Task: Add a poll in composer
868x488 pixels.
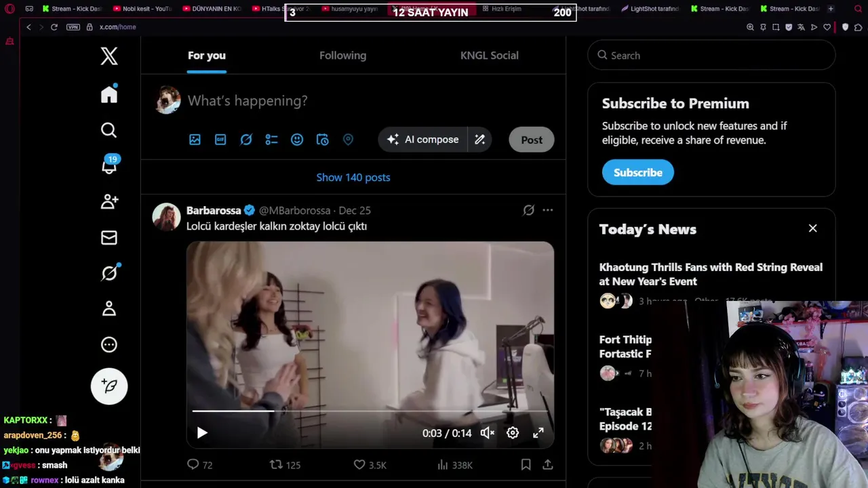Action: coord(271,140)
